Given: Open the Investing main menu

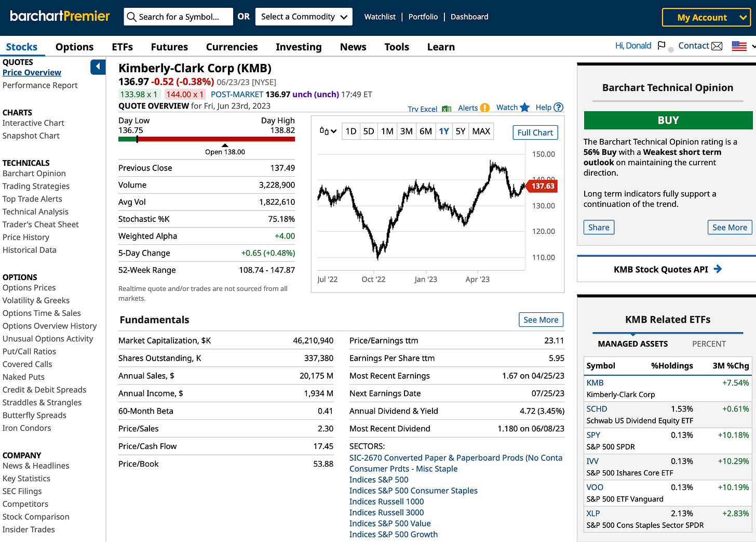Looking at the screenshot, I should pyautogui.click(x=299, y=47).
